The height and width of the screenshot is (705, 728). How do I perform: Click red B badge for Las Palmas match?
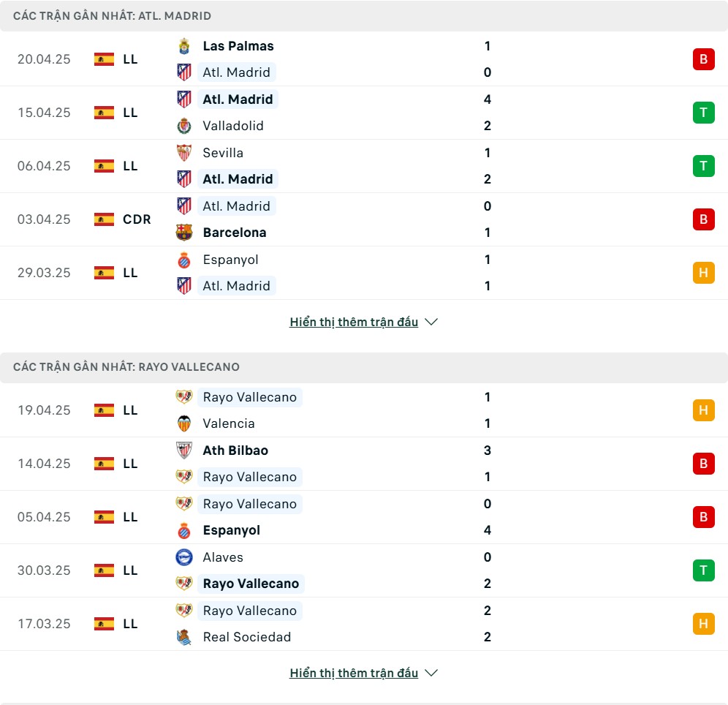pyautogui.click(x=703, y=59)
